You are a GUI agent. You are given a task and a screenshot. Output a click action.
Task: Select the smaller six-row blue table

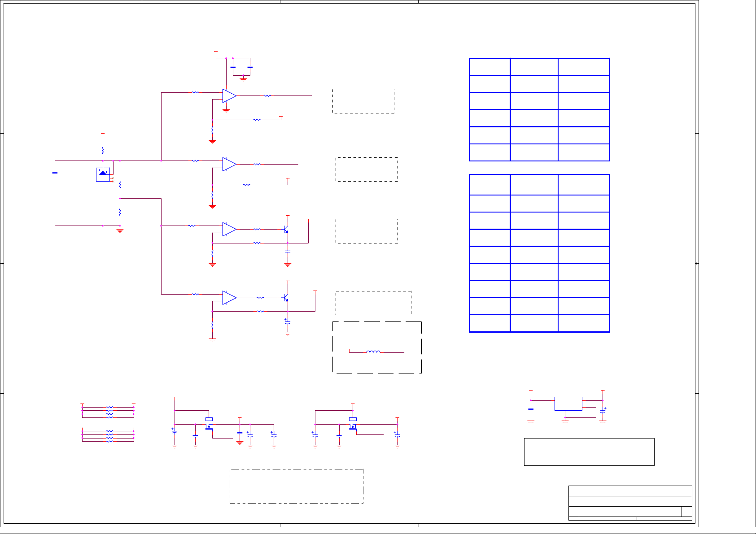(x=539, y=109)
